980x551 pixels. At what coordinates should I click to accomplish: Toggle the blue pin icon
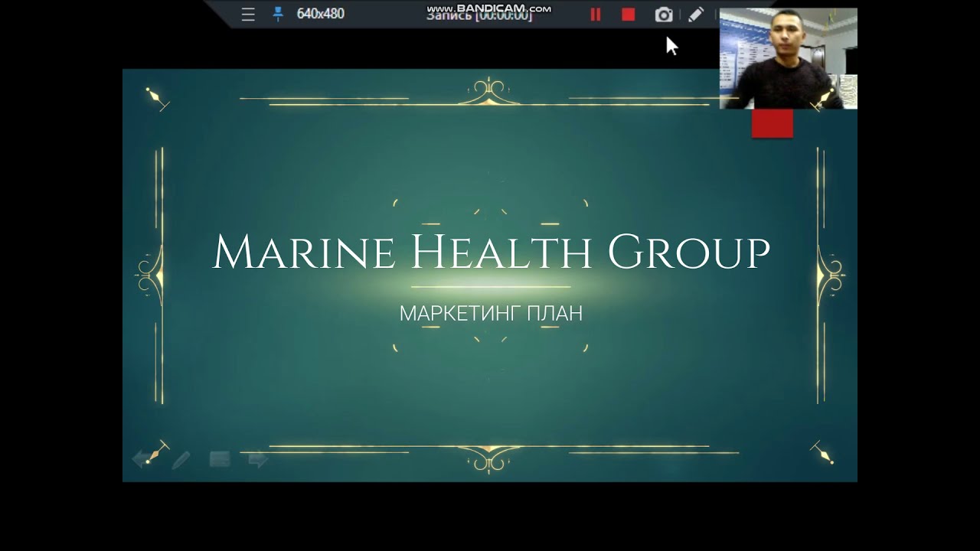pyautogui.click(x=278, y=14)
